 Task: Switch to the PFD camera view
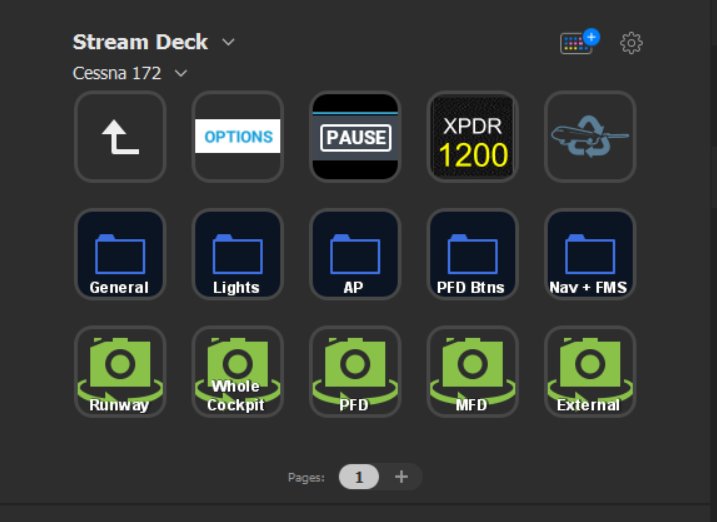click(355, 372)
